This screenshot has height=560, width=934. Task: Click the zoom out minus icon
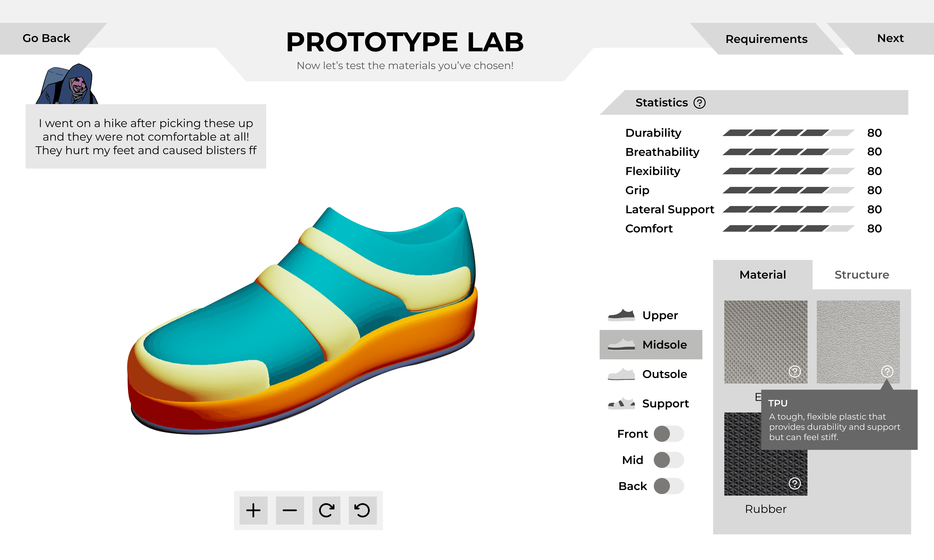pos(290,510)
